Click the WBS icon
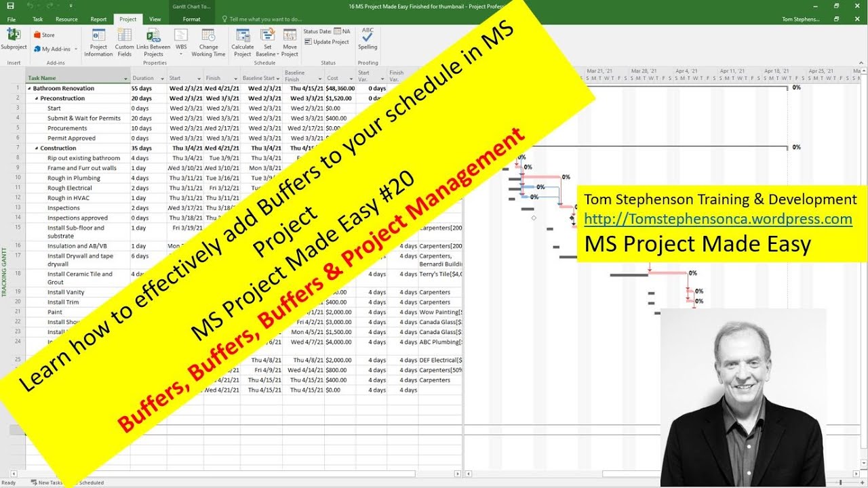The width and height of the screenshot is (868, 488). coord(181,39)
